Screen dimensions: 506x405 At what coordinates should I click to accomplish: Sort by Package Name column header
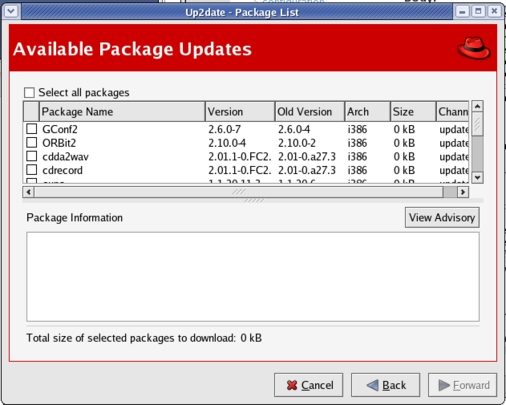122,112
